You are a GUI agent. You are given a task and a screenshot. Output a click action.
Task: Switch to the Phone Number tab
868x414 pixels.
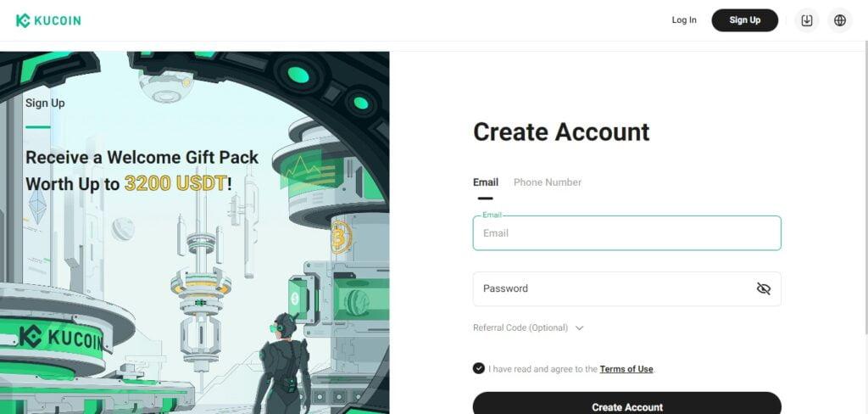pos(547,182)
